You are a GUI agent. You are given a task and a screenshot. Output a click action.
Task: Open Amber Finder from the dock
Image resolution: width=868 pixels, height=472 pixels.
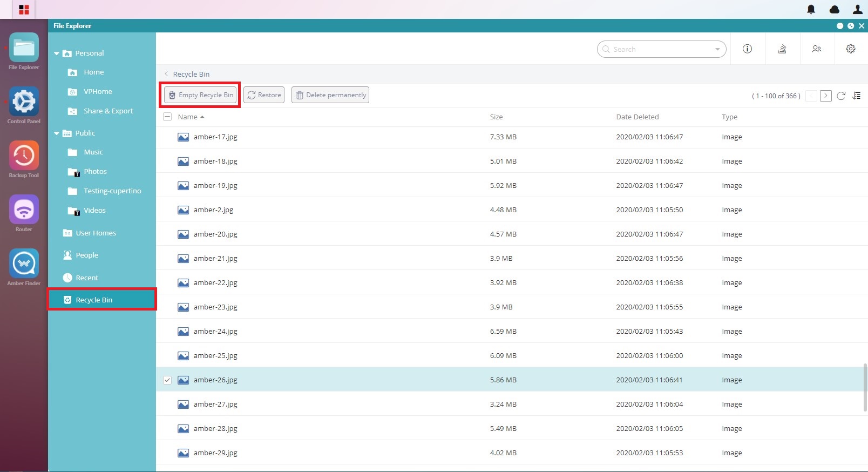[x=24, y=264]
